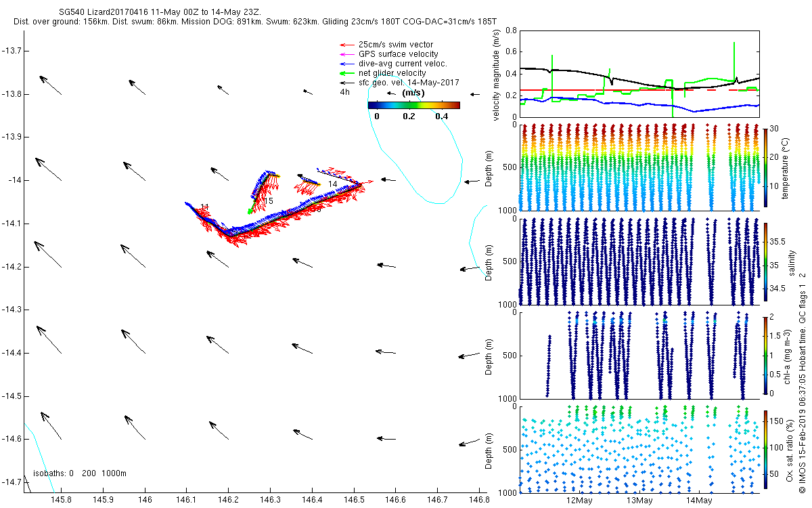The image size is (812, 508).
Task: Select the 14May tick label on time axis
Action: [699, 501]
